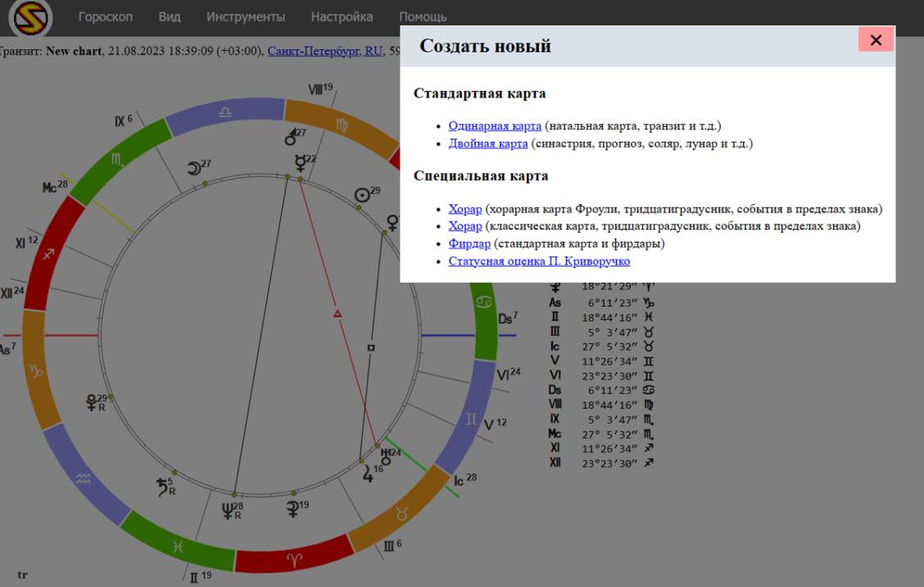Click the Jupiter glyph on the chart
This screenshot has width=924, height=587.
coord(368,473)
